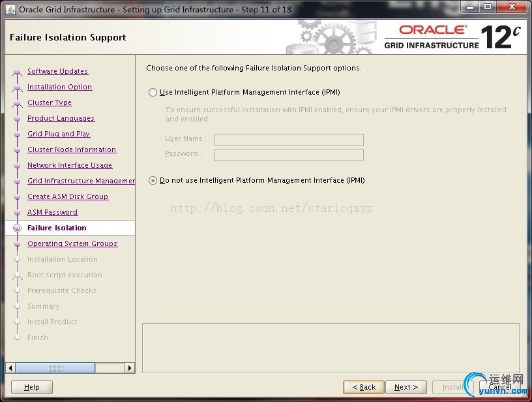532x402 pixels.
Task: Click the Grid Plug and Play step bullet
Action: [x=18, y=134]
